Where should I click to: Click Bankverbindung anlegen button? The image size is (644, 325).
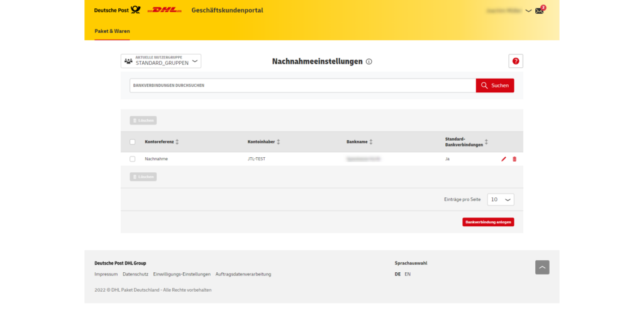[488, 222]
